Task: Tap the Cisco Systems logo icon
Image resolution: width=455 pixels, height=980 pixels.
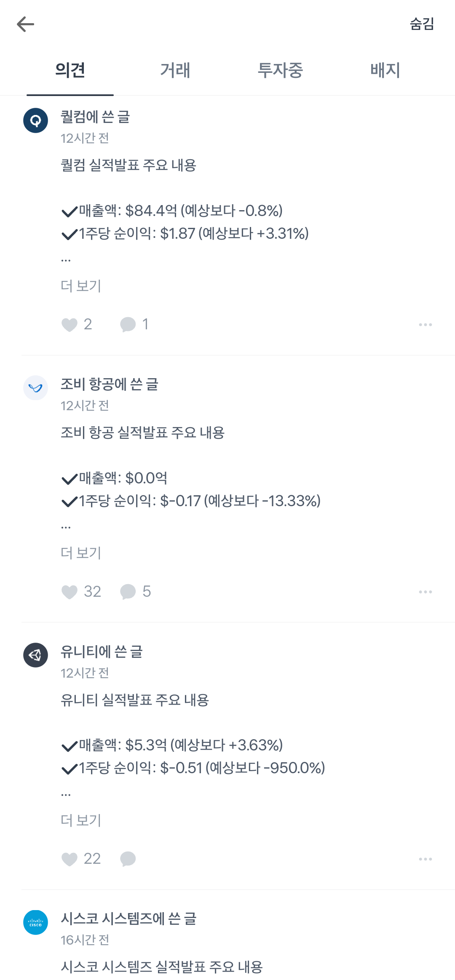Action: click(35, 922)
